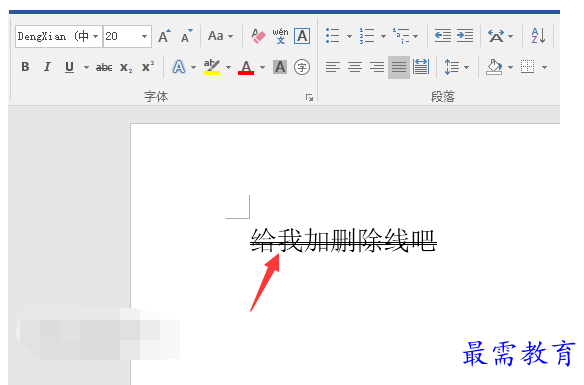Apply red font color
The height and width of the screenshot is (385, 584).
(246, 67)
